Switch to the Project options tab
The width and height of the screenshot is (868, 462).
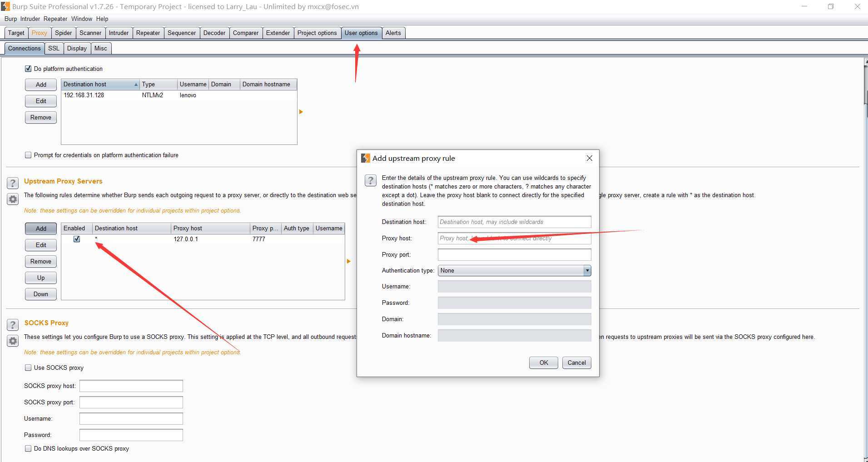tap(317, 33)
